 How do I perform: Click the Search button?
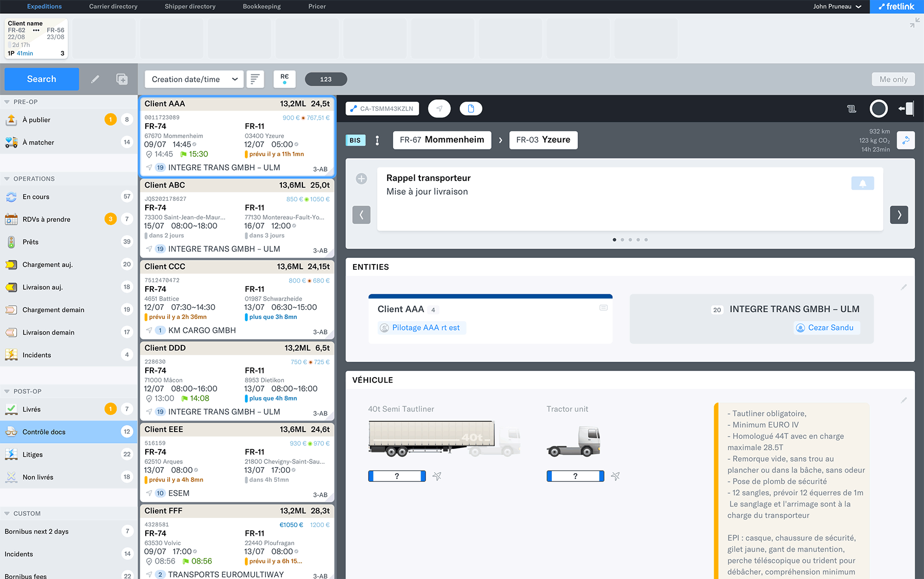point(42,79)
